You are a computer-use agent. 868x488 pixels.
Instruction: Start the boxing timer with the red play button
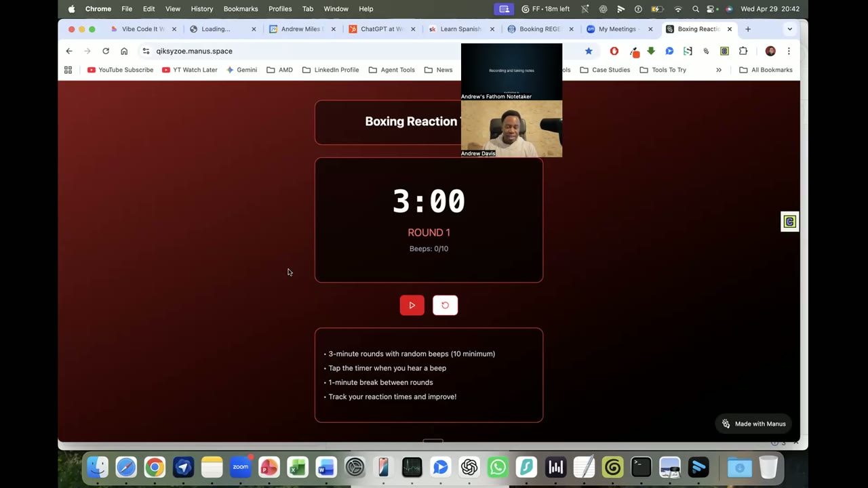point(412,305)
